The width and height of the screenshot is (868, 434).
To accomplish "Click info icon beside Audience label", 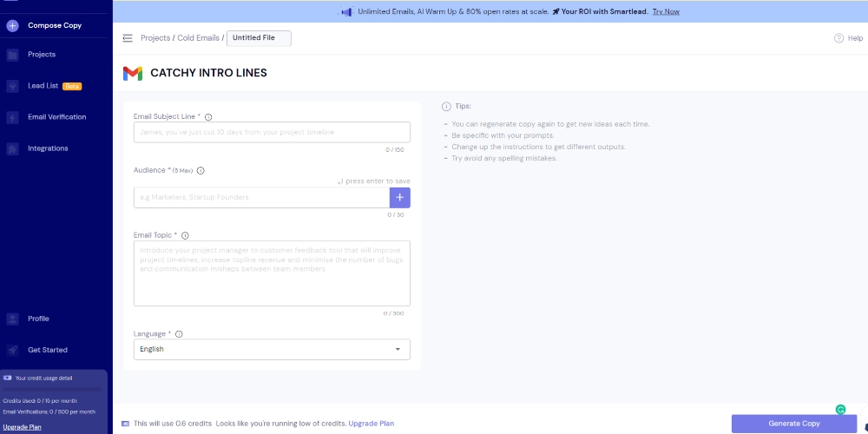I will 201,171.
